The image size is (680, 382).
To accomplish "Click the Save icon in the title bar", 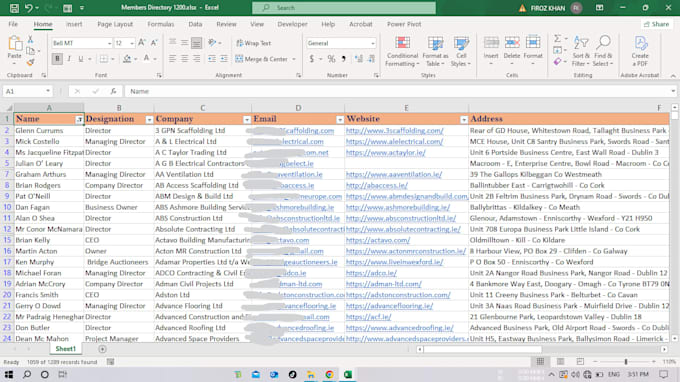I will tap(14, 8).
